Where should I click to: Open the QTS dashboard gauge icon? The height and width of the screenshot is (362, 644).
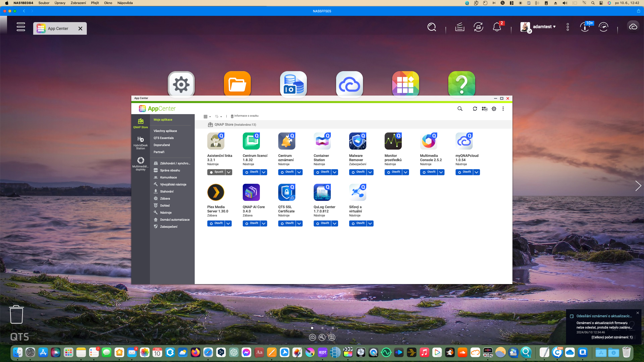tap(603, 27)
